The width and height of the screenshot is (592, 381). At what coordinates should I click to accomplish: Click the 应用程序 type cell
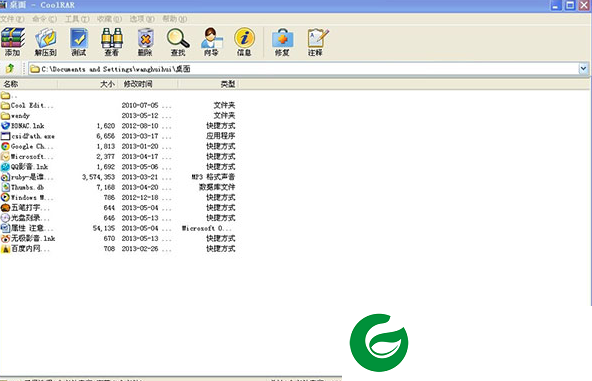coord(220,136)
